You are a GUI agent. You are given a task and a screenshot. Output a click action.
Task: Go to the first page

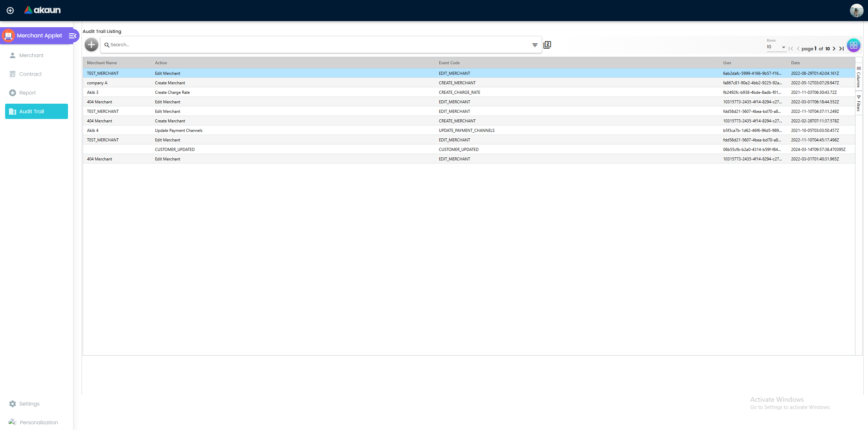pos(790,49)
